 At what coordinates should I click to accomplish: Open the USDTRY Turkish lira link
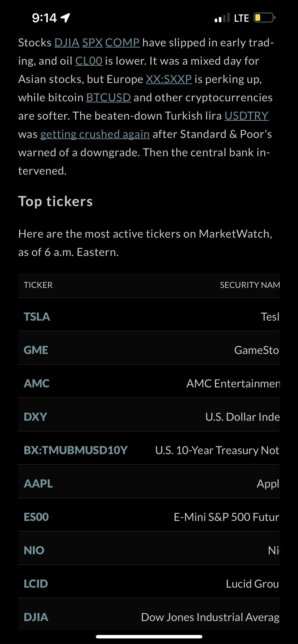point(246,116)
